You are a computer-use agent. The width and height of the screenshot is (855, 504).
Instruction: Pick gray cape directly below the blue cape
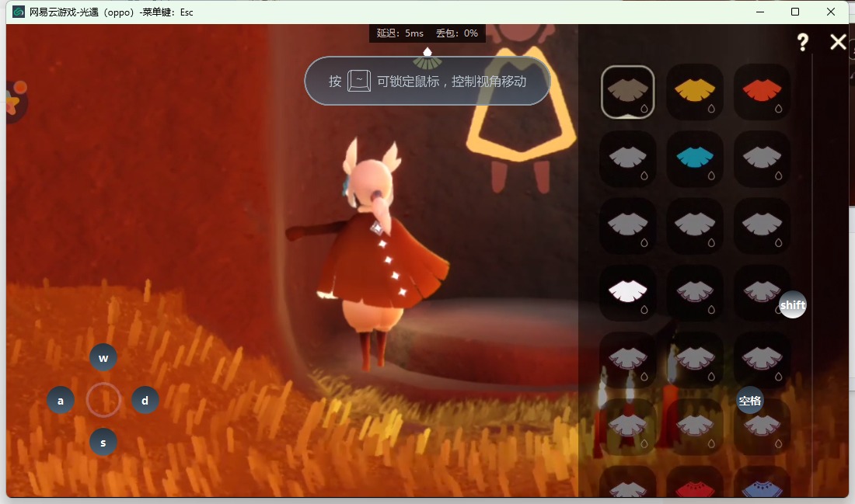tap(695, 225)
